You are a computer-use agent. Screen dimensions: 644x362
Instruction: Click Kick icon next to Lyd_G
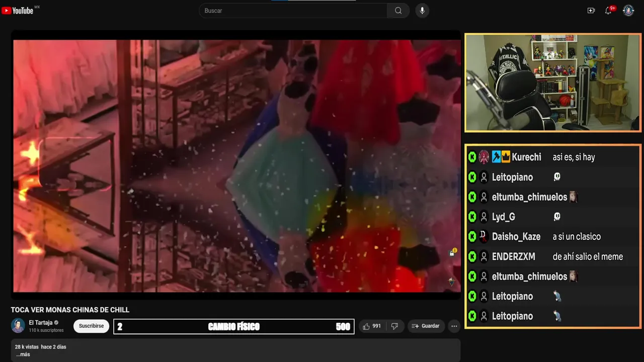coord(472,217)
